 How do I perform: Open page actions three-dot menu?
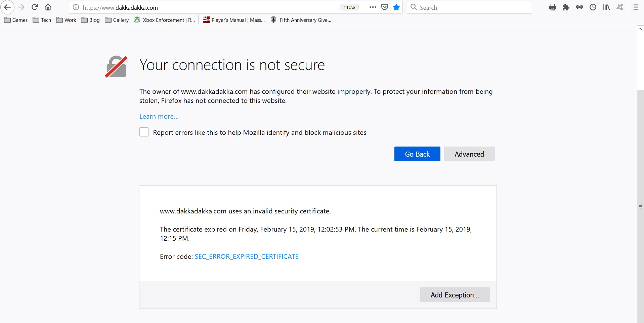click(x=373, y=7)
